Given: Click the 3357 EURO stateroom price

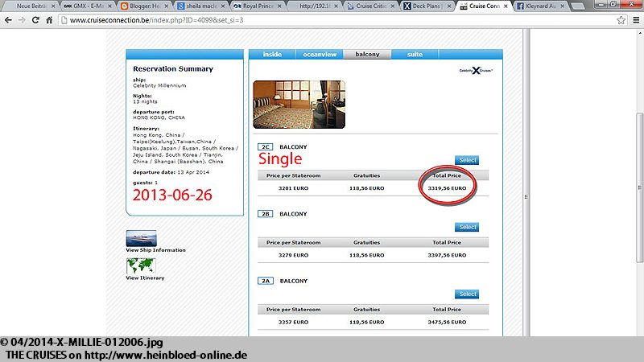Looking at the screenshot, I should pyautogui.click(x=293, y=323).
